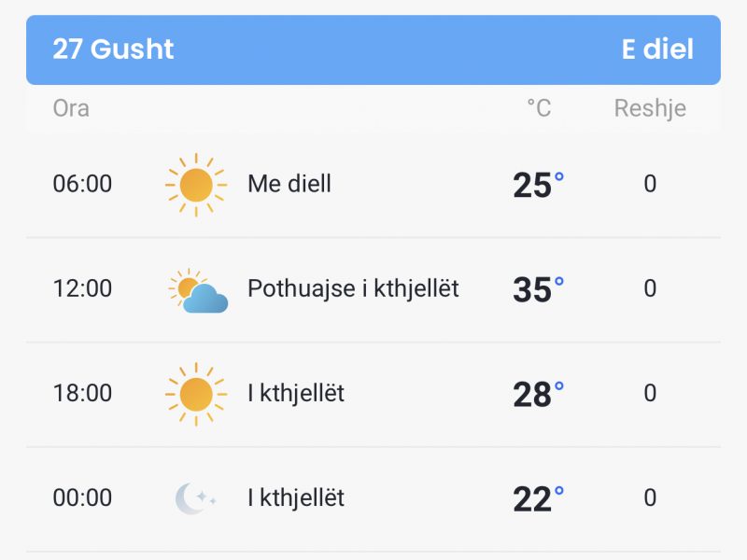
Task: Tap the 25° temperature value
Action: (x=538, y=185)
